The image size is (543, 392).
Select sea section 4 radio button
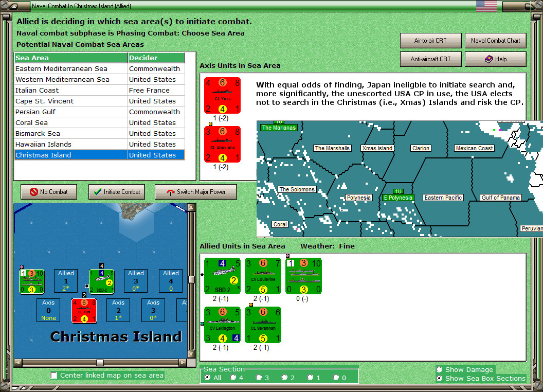[x=233, y=378]
